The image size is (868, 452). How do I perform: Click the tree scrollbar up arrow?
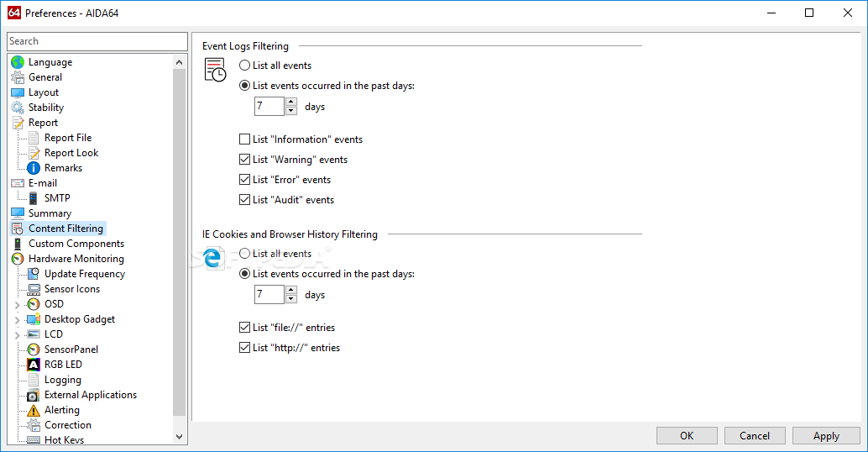pyautogui.click(x=179, y=62)
